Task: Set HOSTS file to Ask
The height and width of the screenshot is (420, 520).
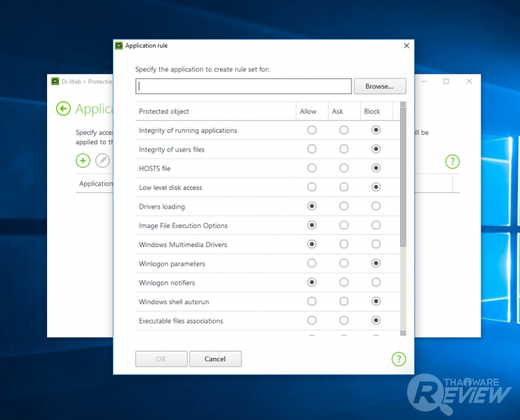Action: coord(344,168)
